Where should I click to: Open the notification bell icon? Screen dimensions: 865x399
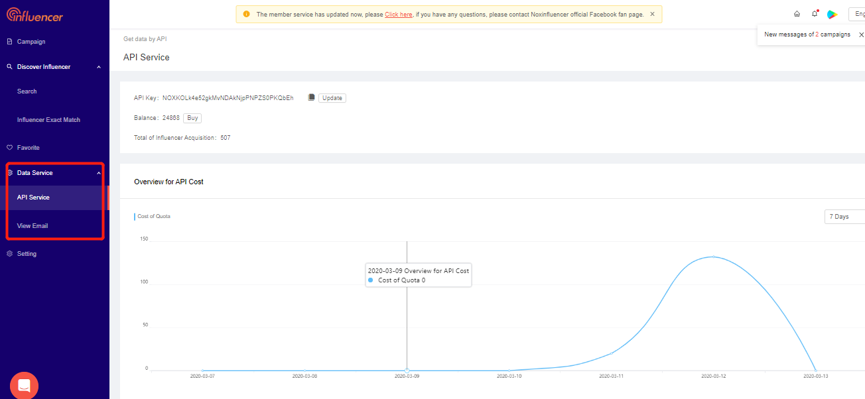[814, 14]
